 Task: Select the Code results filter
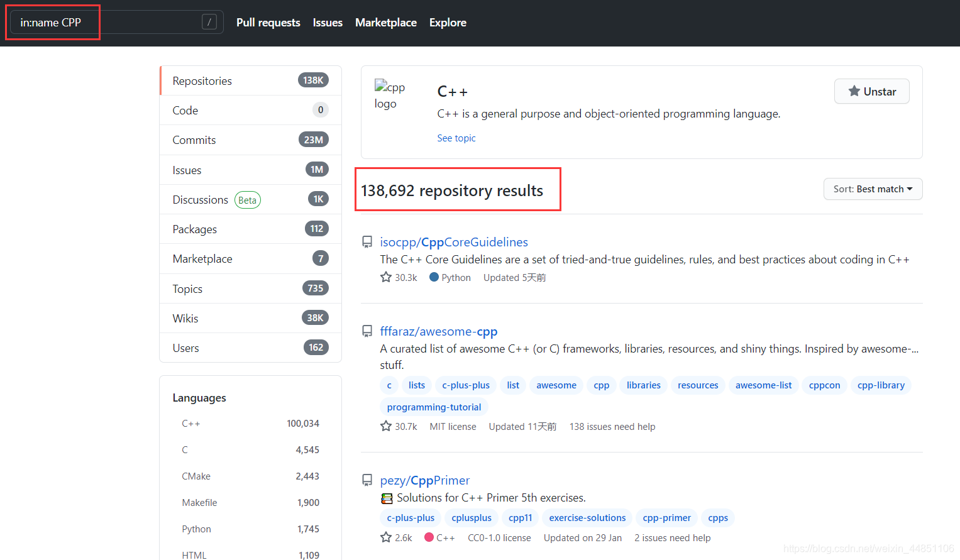tap(251, 110)
